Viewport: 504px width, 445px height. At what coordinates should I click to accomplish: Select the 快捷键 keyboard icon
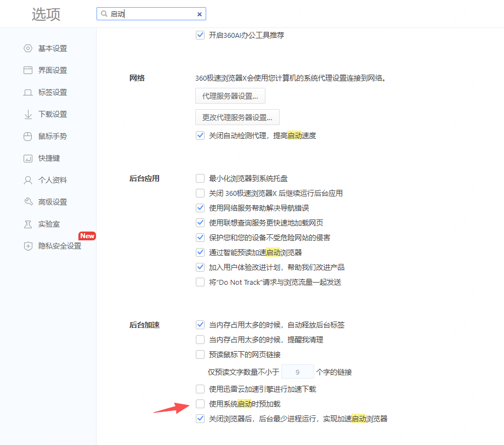coord(28,158)
